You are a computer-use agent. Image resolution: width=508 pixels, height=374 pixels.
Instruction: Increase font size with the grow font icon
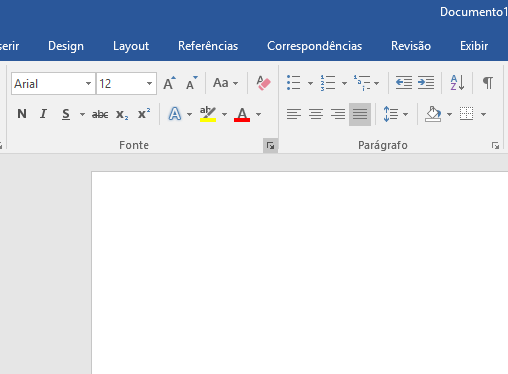click(x=169, y=83)
